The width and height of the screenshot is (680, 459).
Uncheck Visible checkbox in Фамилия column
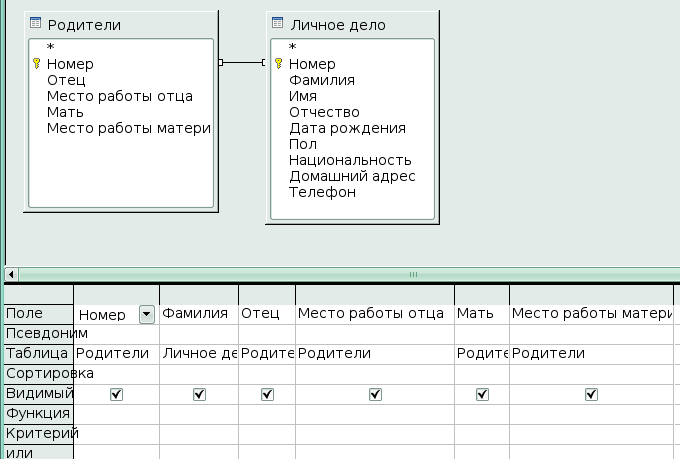tap(198, 394)
